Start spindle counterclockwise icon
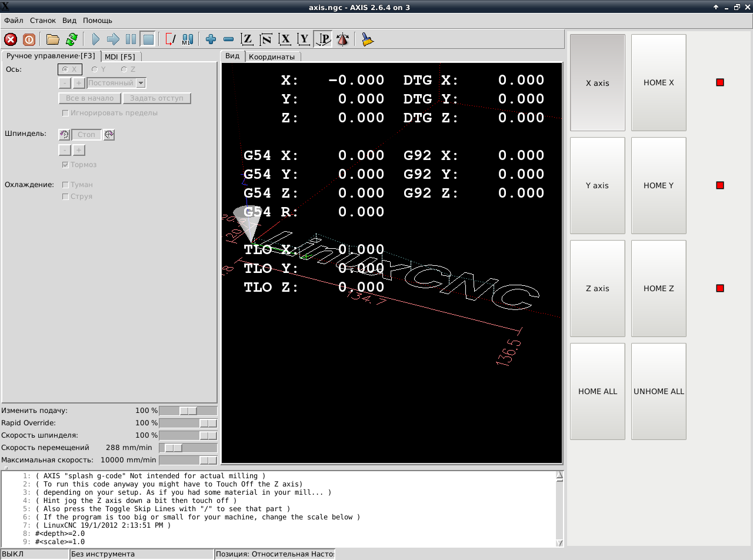The image size is (753, 560). [x=64, y=135]
